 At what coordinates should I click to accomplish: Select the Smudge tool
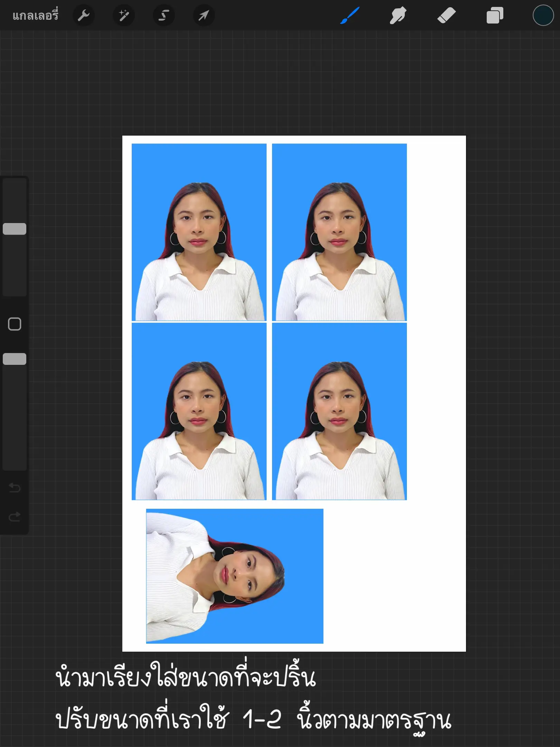tap(398, 15)
